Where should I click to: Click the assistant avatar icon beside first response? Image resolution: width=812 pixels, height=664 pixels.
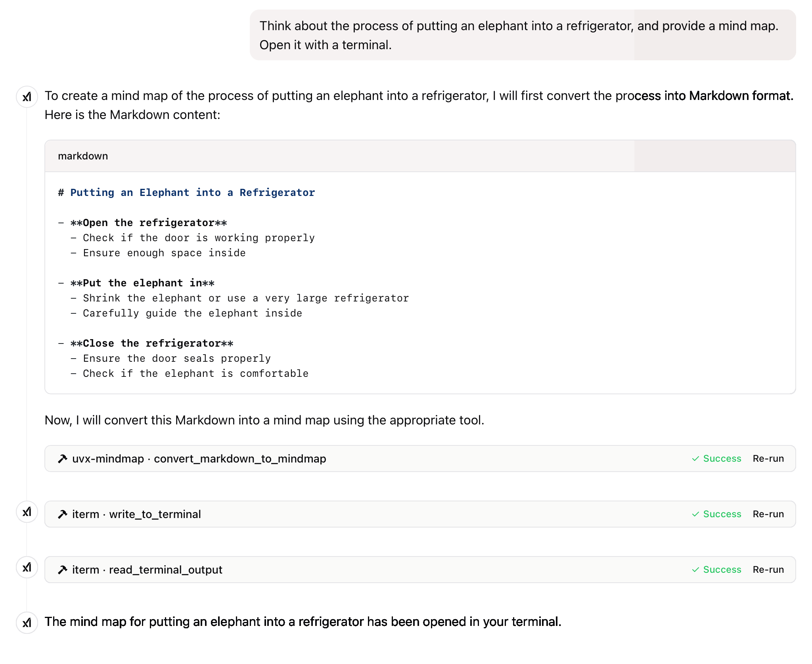[x=27, y=97]
